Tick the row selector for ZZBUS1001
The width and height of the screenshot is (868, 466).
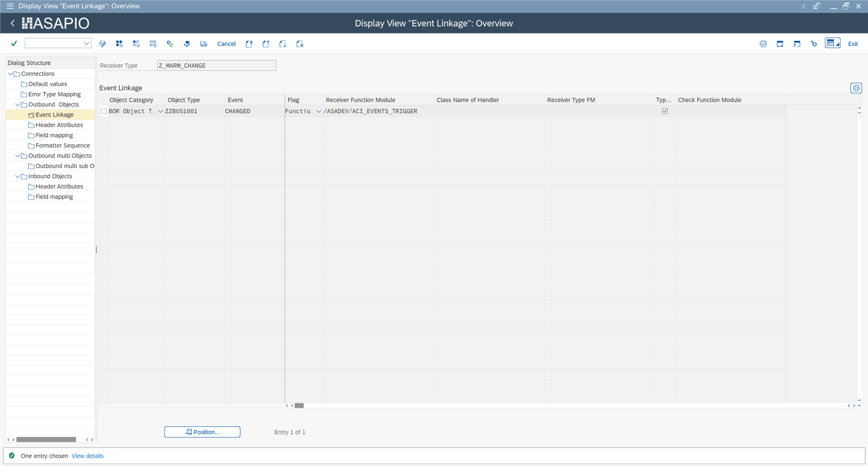(104, 111)
